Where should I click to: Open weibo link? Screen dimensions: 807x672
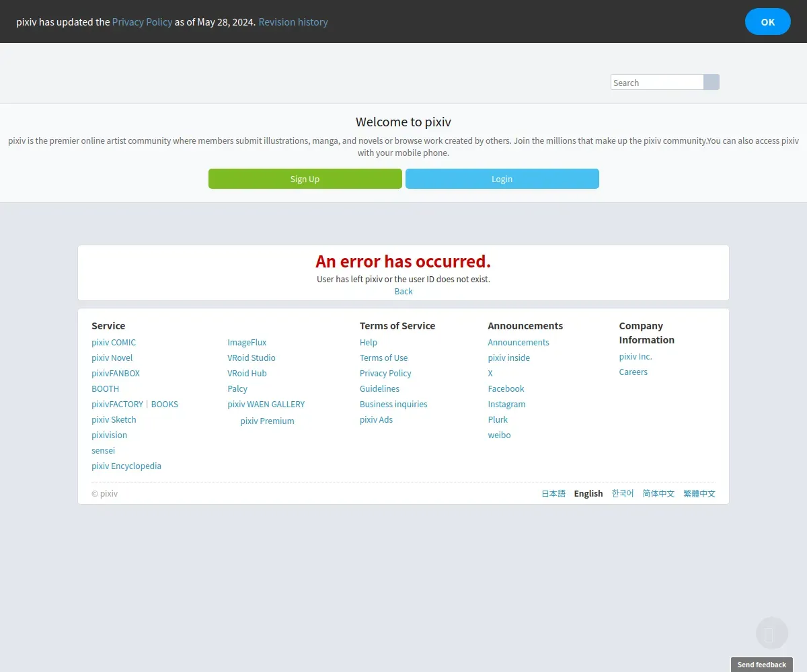(499, 435)
